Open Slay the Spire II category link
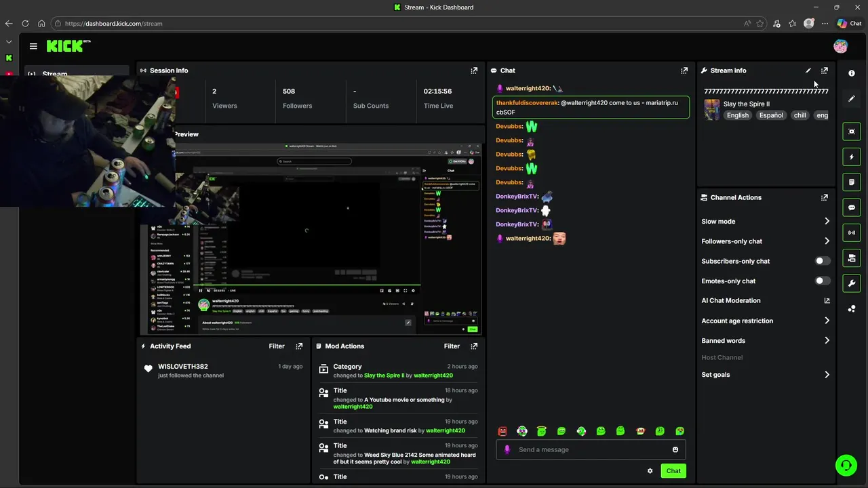The height and width of the screenshot is (488, 868). [384, 375]
